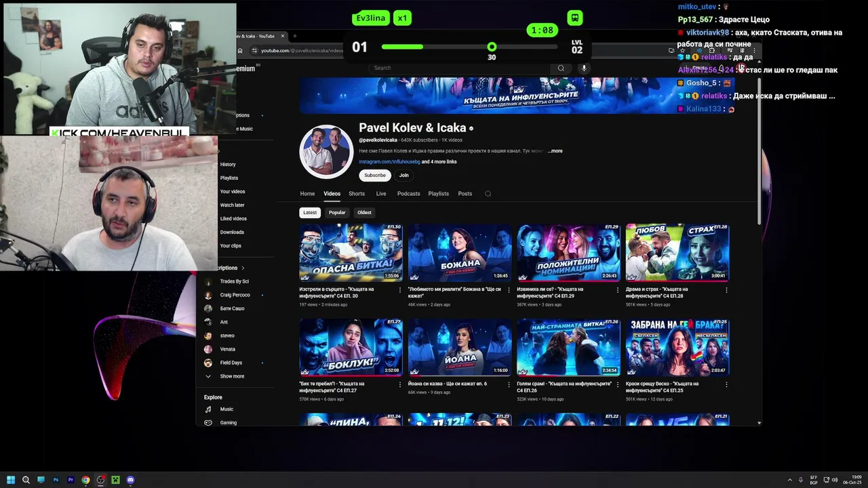The height and width of the screenshot is (488, 868).
Task: Open the channel Podcasts tab
Action: pos(408,194)
